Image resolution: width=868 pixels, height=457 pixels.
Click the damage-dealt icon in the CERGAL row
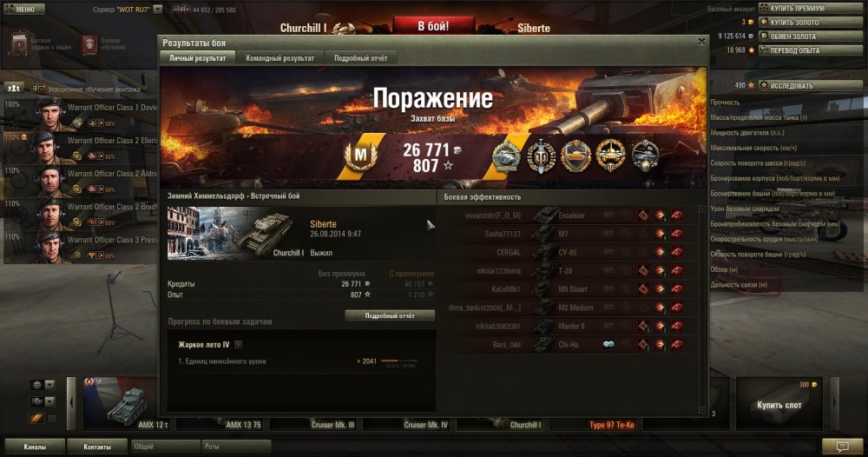[660, 252]
